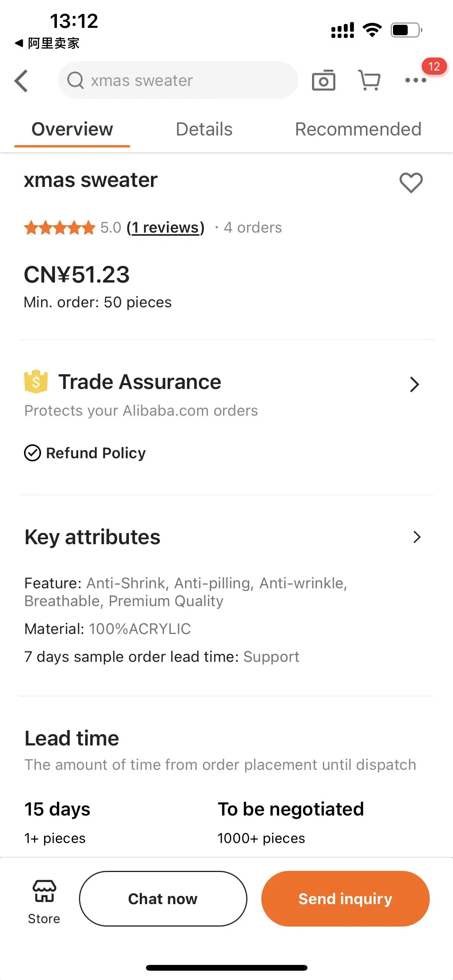Switch to the Details tab
The width and height of the screenshot is (453, 980).
(x=204, y=129)
